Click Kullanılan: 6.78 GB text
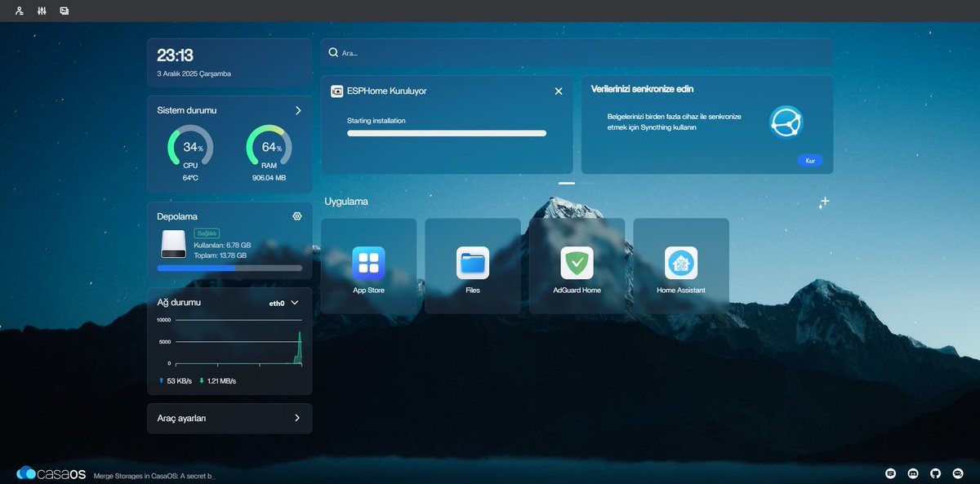Viewport: 980px width, 484px height. pos(222,245)
